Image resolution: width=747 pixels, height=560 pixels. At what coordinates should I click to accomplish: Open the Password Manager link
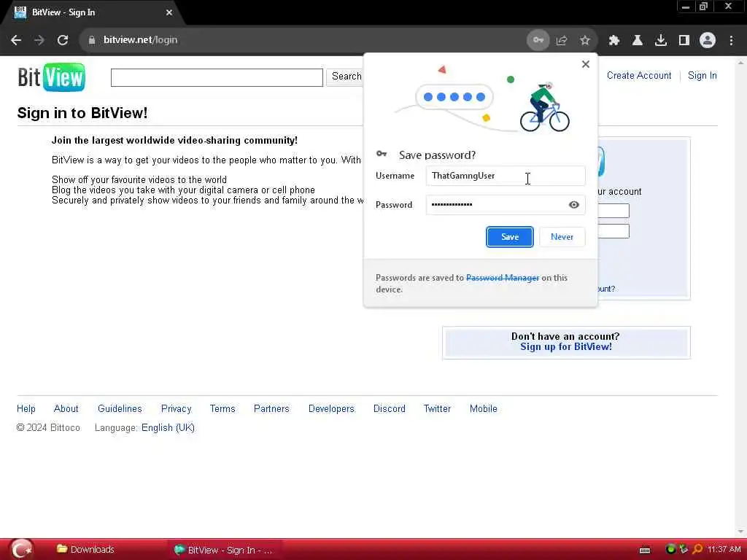503,278
